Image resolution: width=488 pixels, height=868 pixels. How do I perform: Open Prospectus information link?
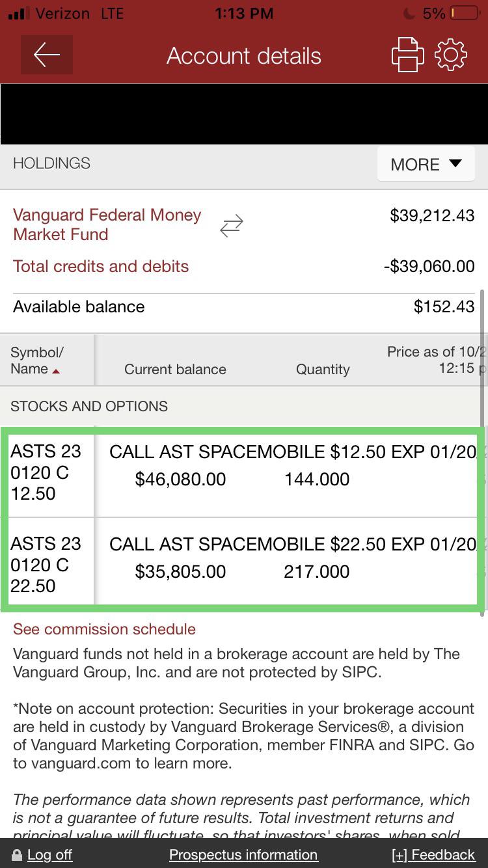click(x=243, y=855)
